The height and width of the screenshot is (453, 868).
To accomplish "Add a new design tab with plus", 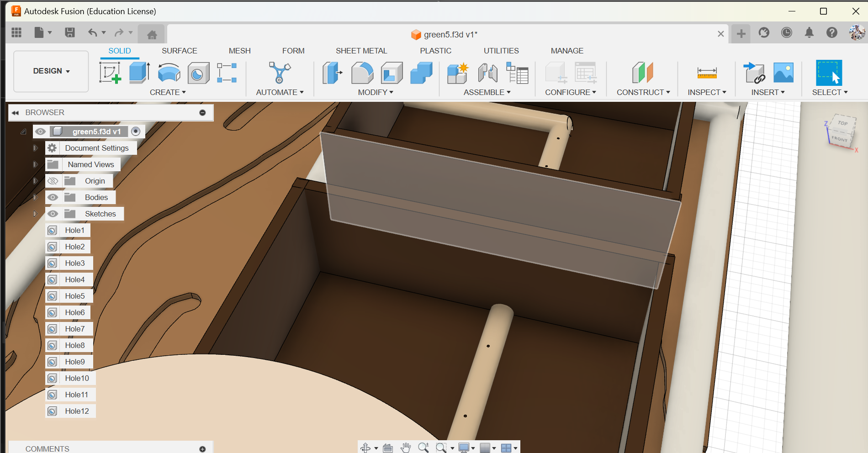I will [741, 33].
